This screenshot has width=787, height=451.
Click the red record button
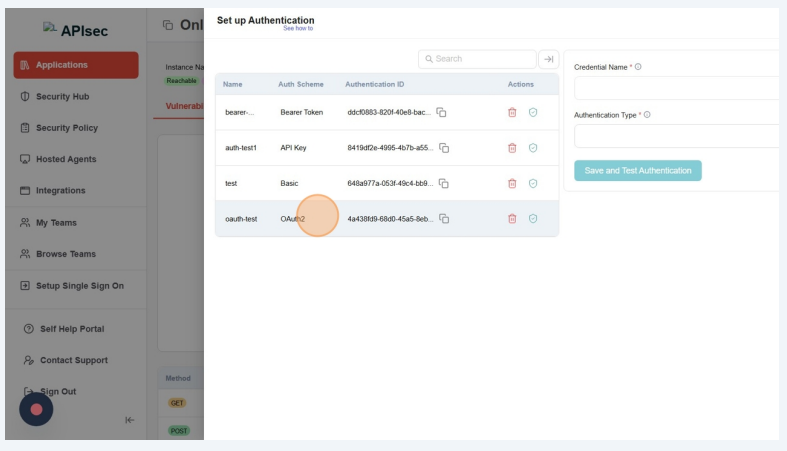point(36,409)
